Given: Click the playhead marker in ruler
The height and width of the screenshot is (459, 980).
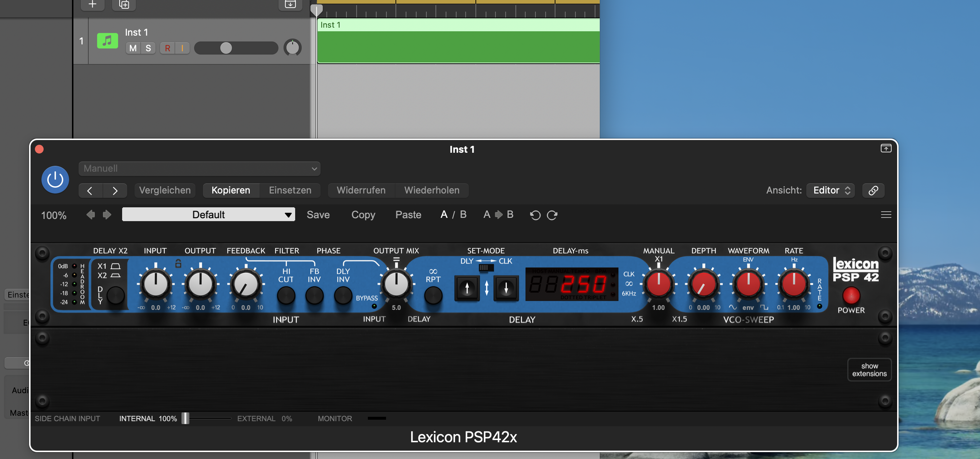Looking at the screenshot, I should (316, 9).
